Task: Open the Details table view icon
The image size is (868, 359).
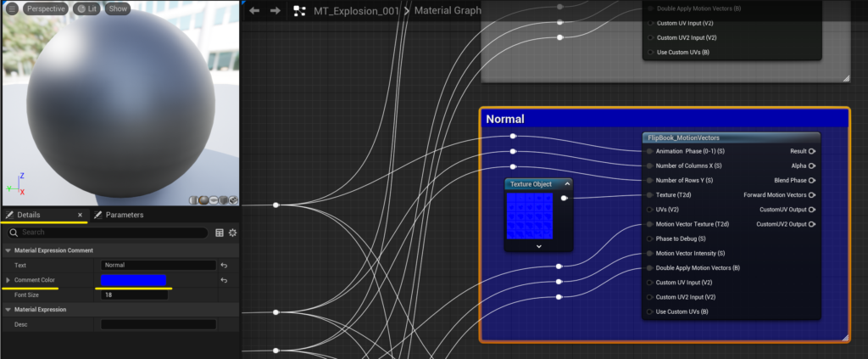Action: pyautogui.click(x=220, y=233)
